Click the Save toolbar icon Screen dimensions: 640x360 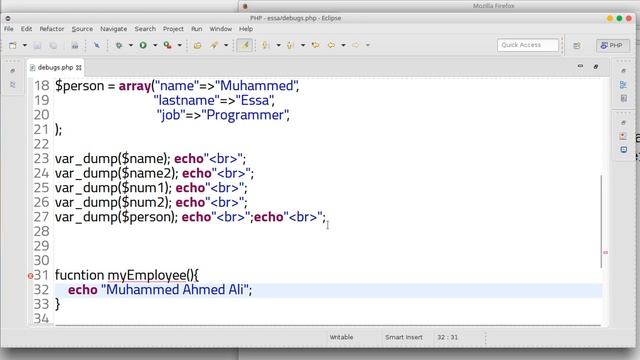[37, 45]
